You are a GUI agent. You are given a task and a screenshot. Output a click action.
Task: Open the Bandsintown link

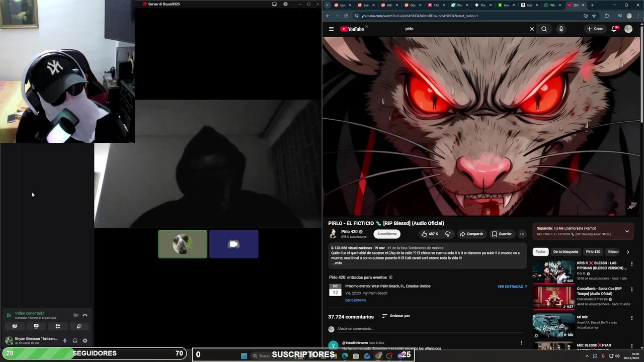point(355,300)
